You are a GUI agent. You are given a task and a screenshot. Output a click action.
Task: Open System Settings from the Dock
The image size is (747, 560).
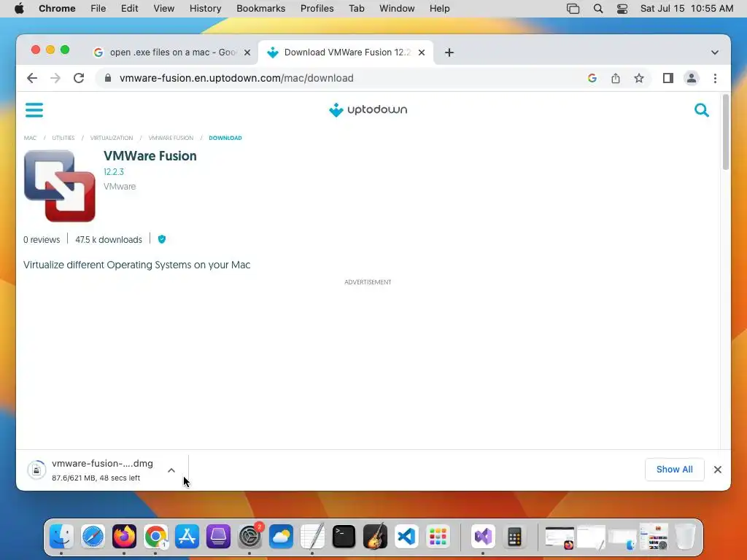(x=249, y=537)
